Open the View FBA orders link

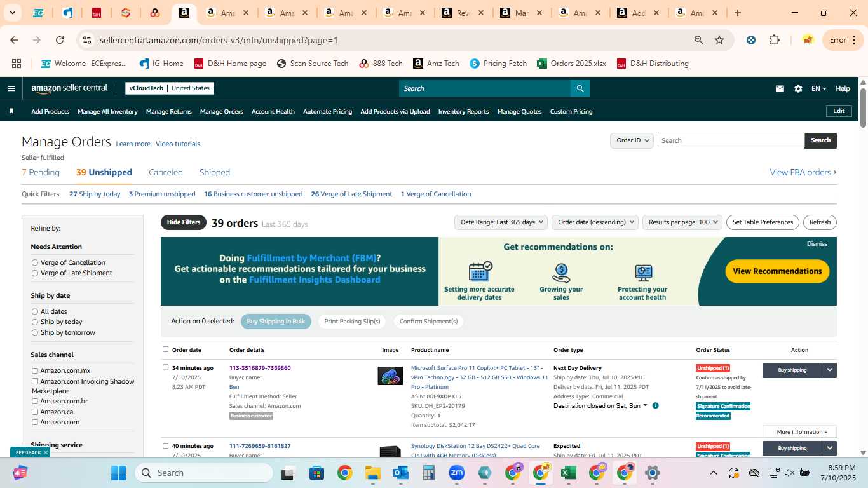click(x=803, y=172)
